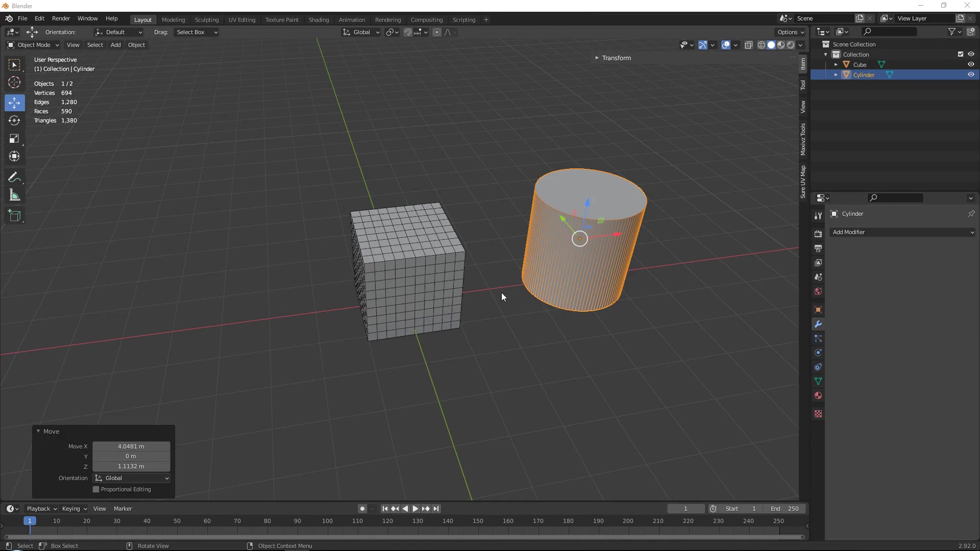Click the Move X value field
Viewport: 980px width, 551px height.
131,447
